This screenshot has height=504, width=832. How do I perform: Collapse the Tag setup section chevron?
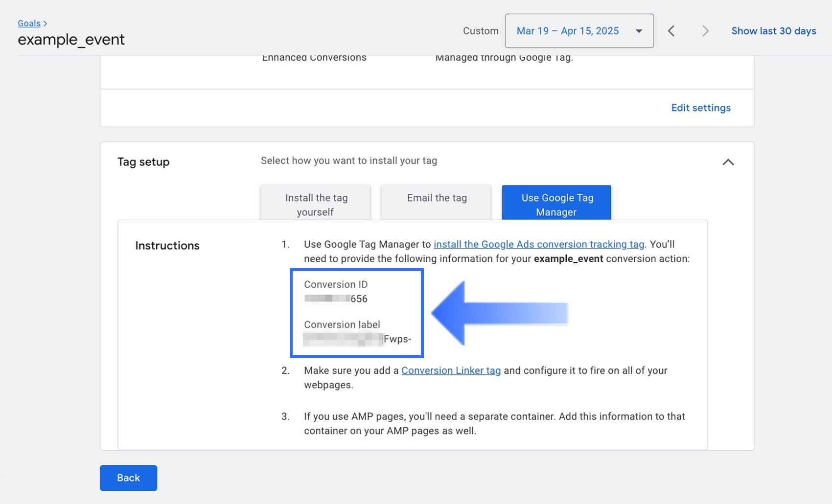point(728,162)
